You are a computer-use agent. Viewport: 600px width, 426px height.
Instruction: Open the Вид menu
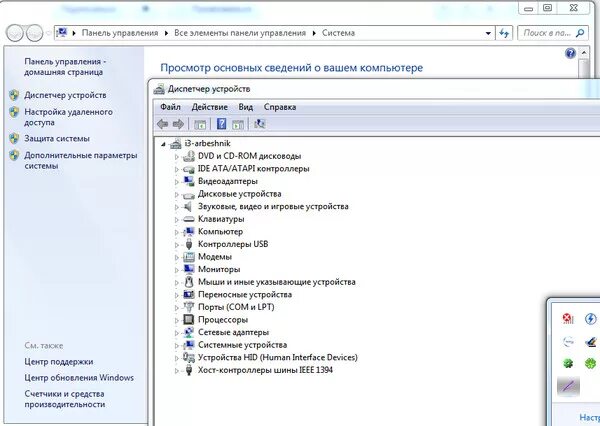point(246,107)
